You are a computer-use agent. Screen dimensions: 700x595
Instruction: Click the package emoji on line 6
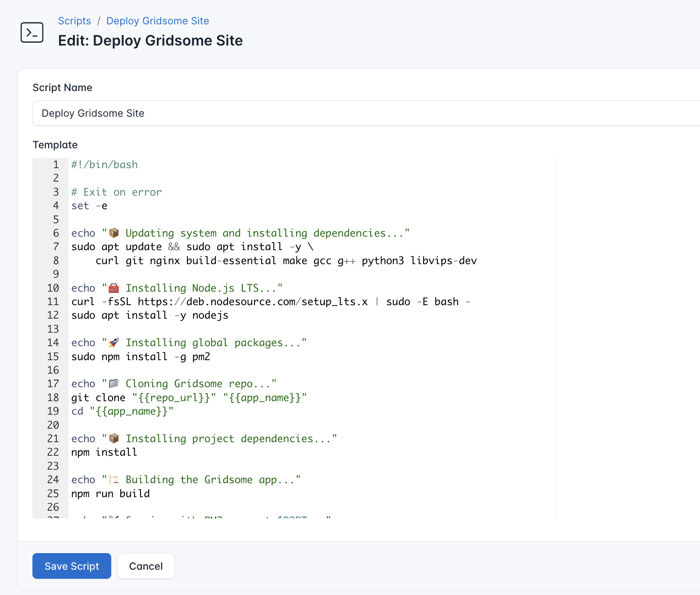114,233
